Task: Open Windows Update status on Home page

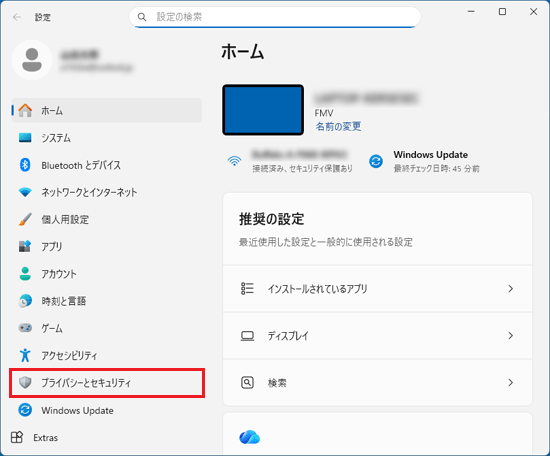Action: coord(424,161)
